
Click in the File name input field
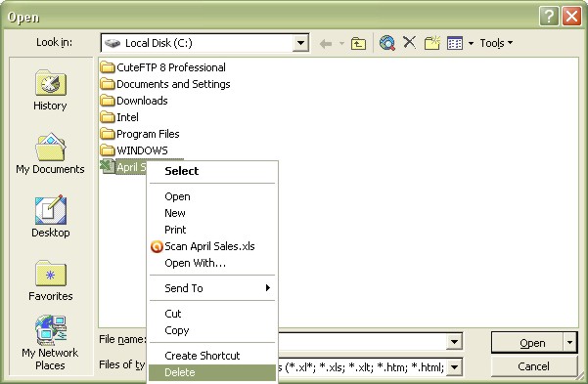(x=362, y=342)
